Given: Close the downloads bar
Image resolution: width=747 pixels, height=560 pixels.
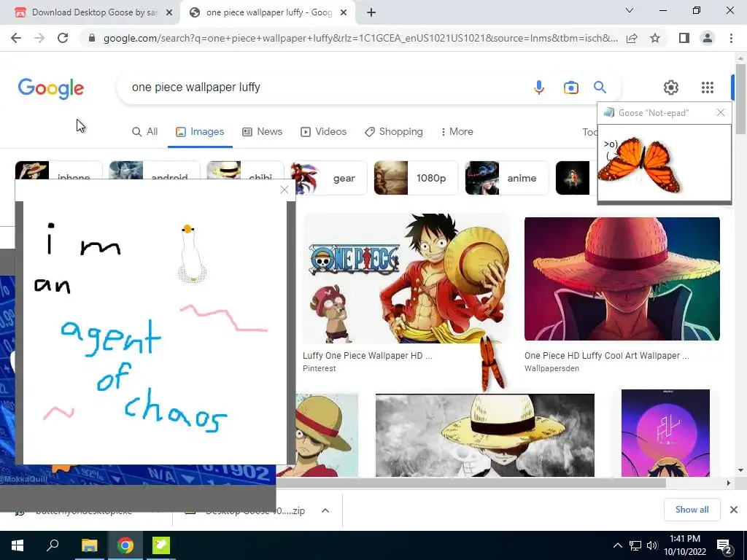Looking at the screenshot, I should tap(734, 510).
